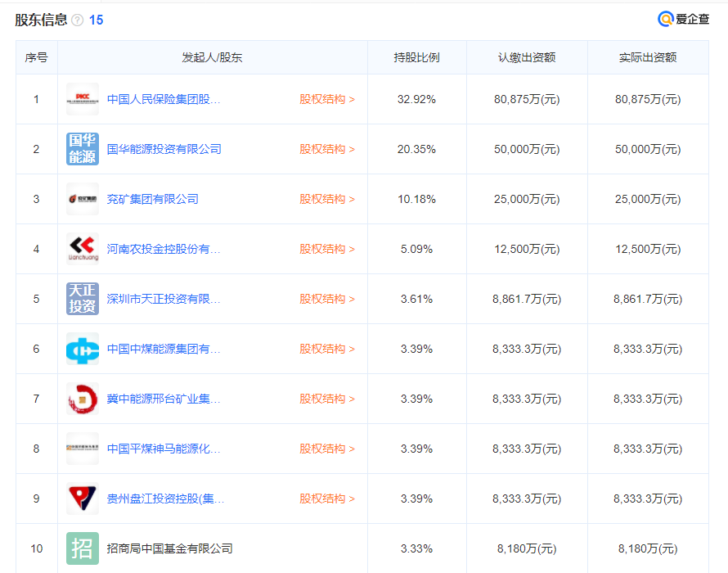The width and height of the screenshot is (728, 573).
Task: Select the 3.33% shareholding cell
Action: pos(416,548)
